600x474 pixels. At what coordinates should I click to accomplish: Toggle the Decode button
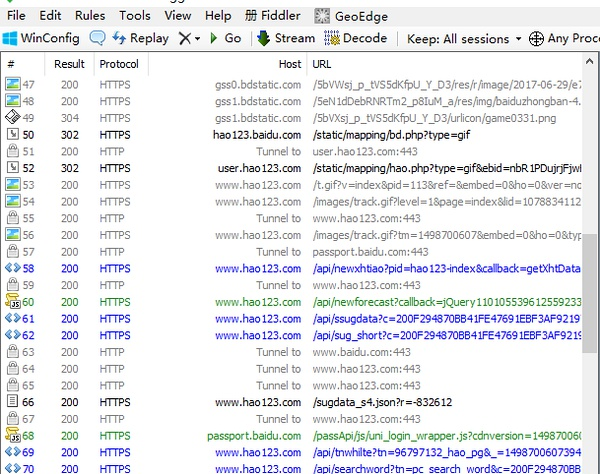pyautogui.click(x=356, y=38)
